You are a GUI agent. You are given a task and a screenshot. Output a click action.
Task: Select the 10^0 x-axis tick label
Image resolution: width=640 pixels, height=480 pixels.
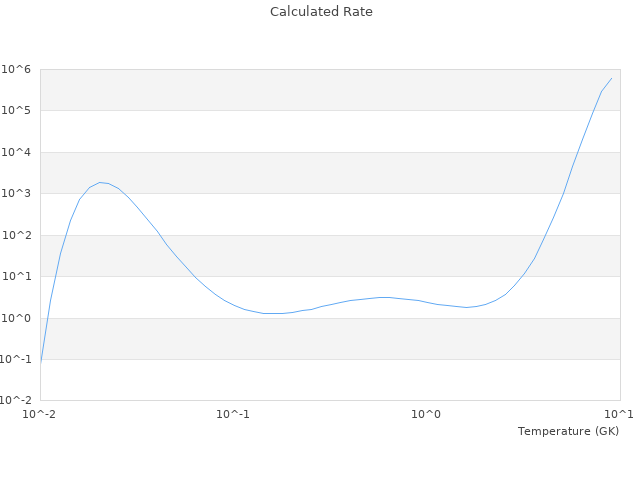pyautogui.click(x=426, y=414)
